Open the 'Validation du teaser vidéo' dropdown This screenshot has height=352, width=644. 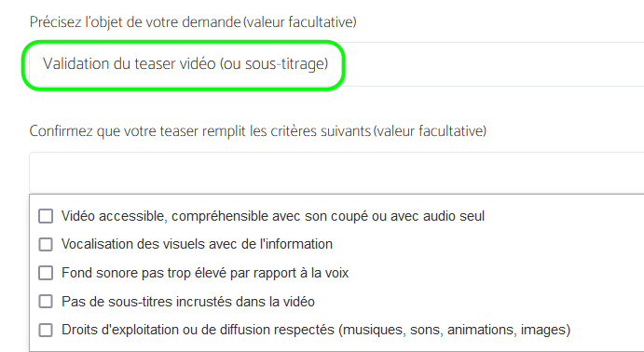click(336, 64)
